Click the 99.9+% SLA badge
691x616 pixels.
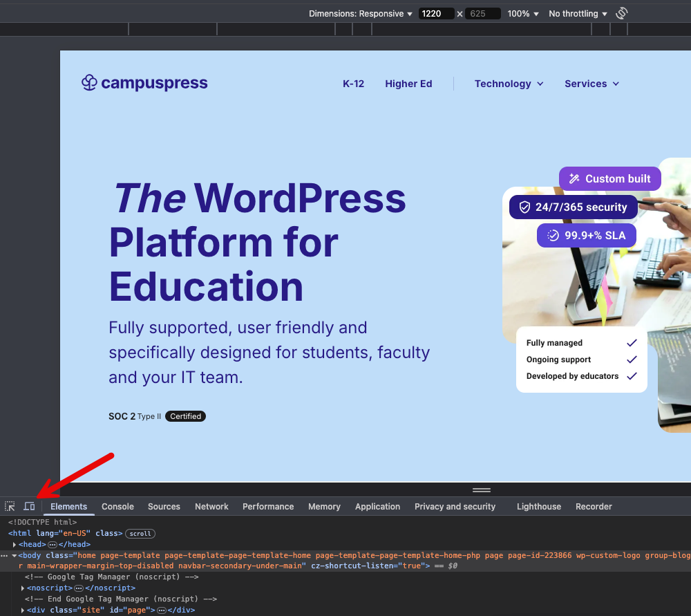(x=587, y=236)
